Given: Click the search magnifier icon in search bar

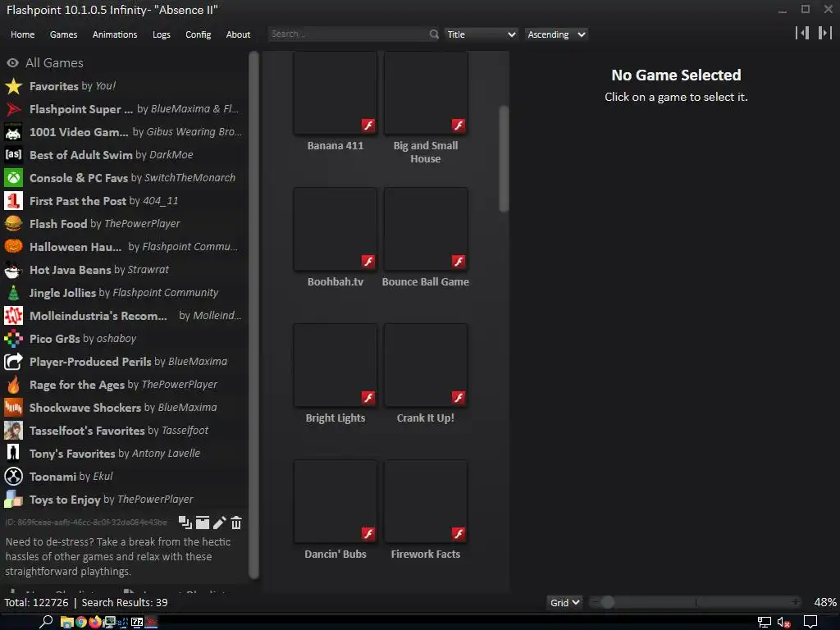Looking at the screenshot, I should 433,34.
